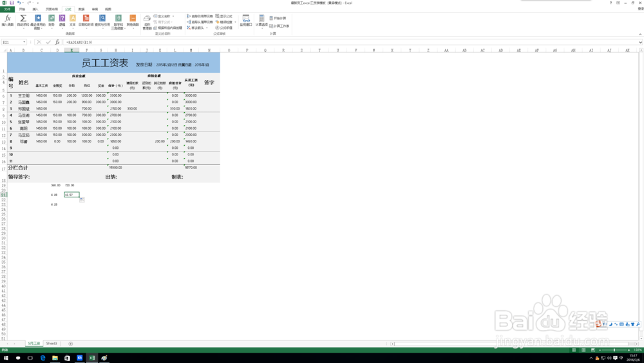Open the AutoSum (Σ) function button
Screen dimensions: 644x363
pos(23,21)
